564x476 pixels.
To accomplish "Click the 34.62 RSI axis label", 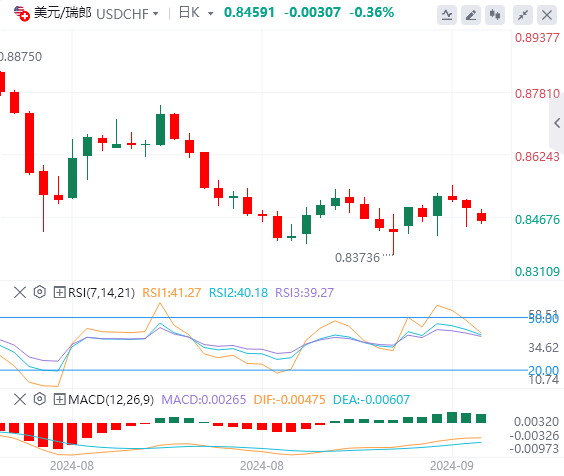I will [x=543, y=348].
